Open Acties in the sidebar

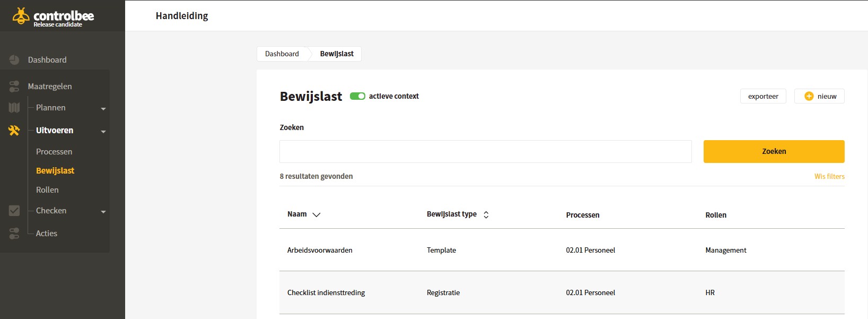point(47,233)
